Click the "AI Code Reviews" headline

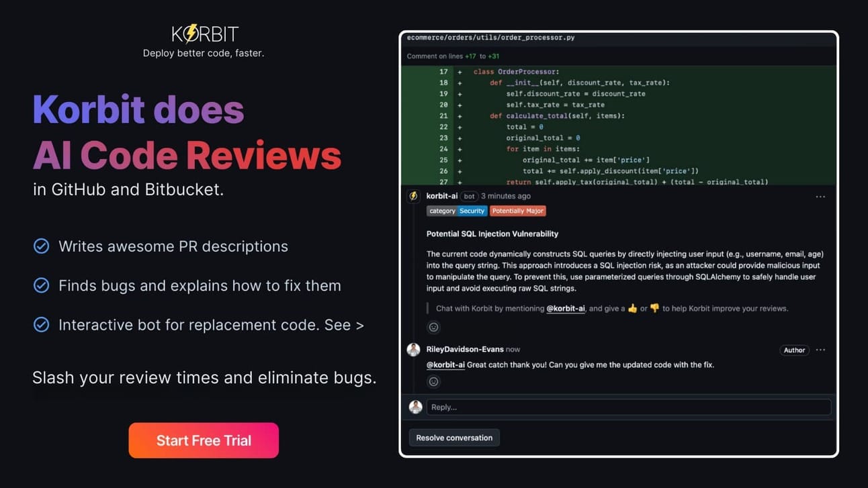click(x=187, y=155)
